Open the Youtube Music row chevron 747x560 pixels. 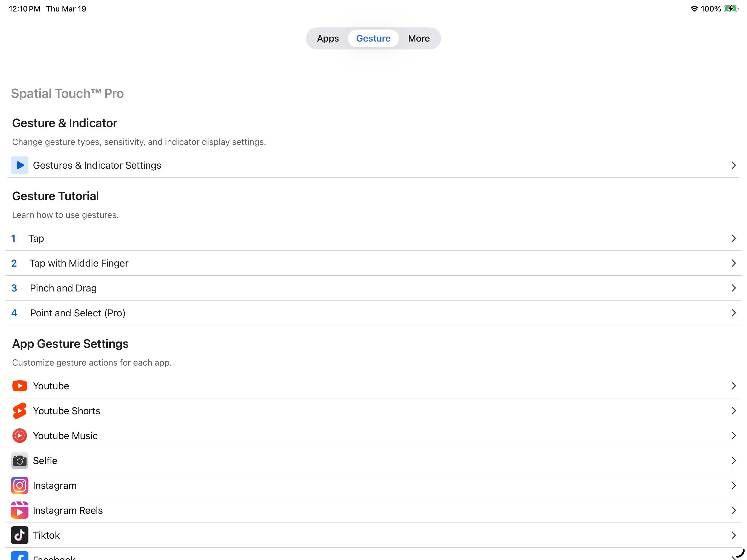(x=734, y=436)
